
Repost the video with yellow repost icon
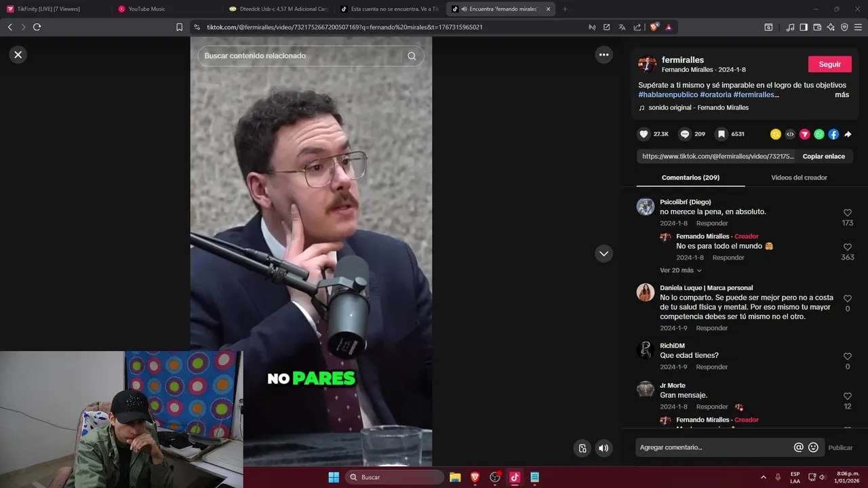tap(776, 134)
